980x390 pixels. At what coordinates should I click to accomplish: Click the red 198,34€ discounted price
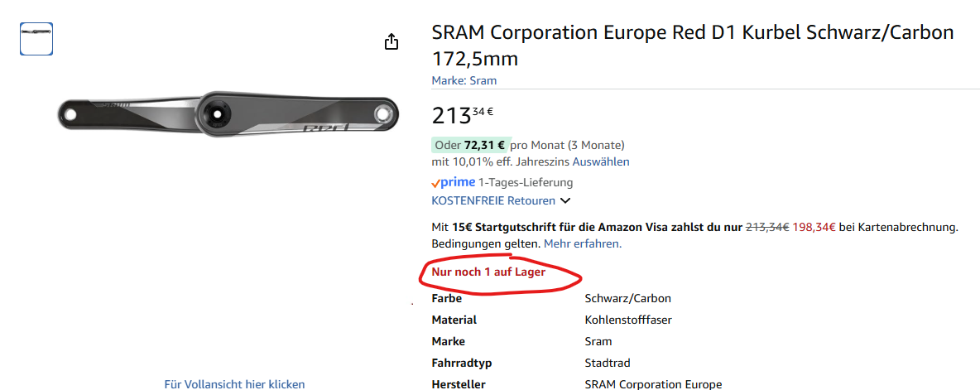pyautogui.click(x=814, y=227)
